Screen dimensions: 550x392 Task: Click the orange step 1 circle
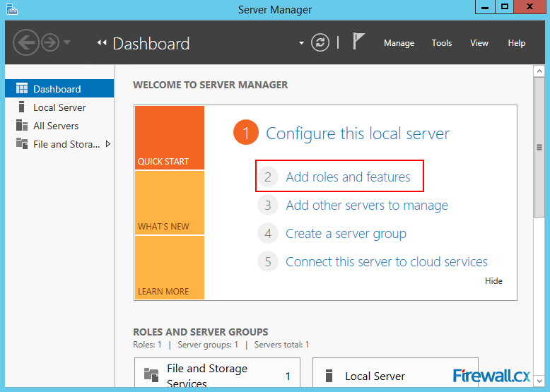coord(246,132)
